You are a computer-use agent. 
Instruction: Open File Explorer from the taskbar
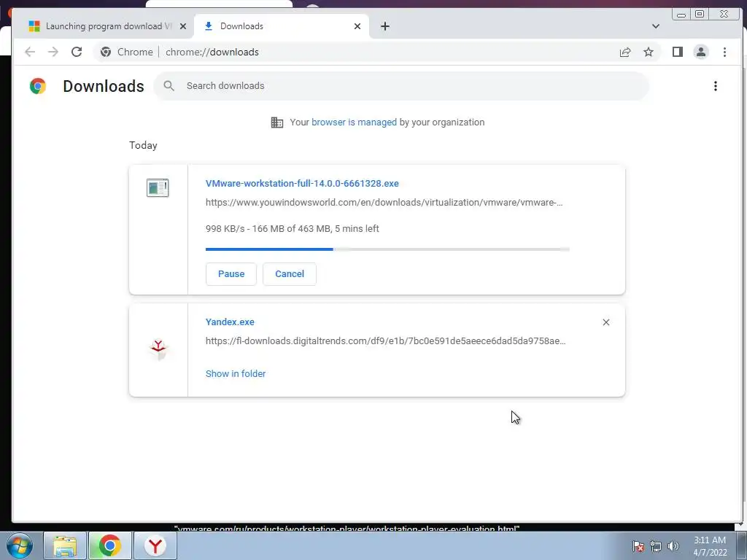(x=65, y=546)
